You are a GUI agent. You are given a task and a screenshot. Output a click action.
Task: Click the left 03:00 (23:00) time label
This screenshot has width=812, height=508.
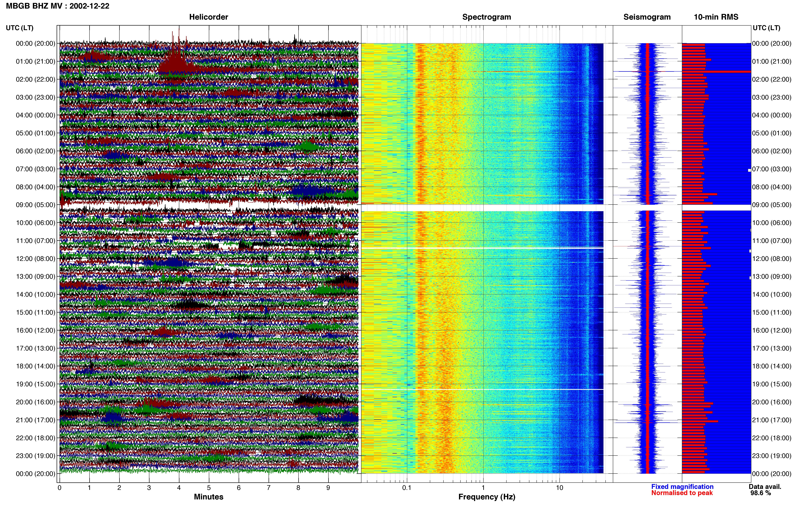point(36,97)
